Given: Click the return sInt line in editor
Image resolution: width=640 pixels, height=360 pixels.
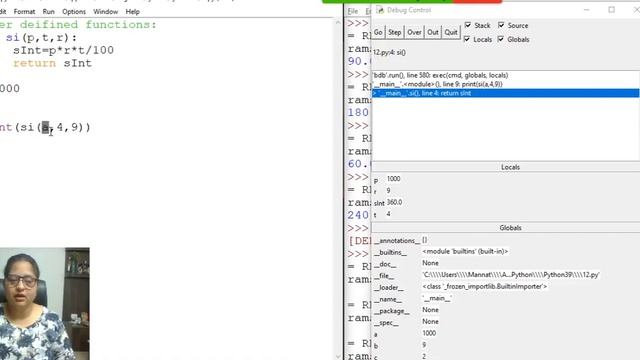Looking at the screenshot, I should click(52, 63).
